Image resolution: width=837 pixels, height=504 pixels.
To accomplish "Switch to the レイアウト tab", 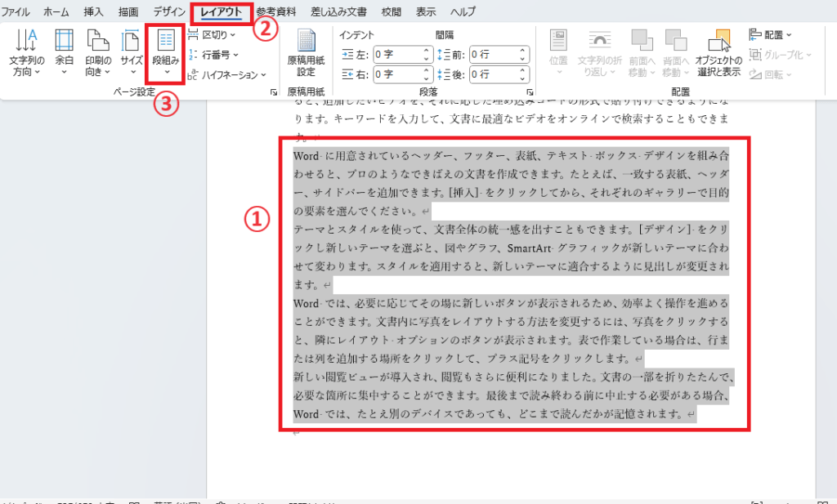I will click(221, 11).
